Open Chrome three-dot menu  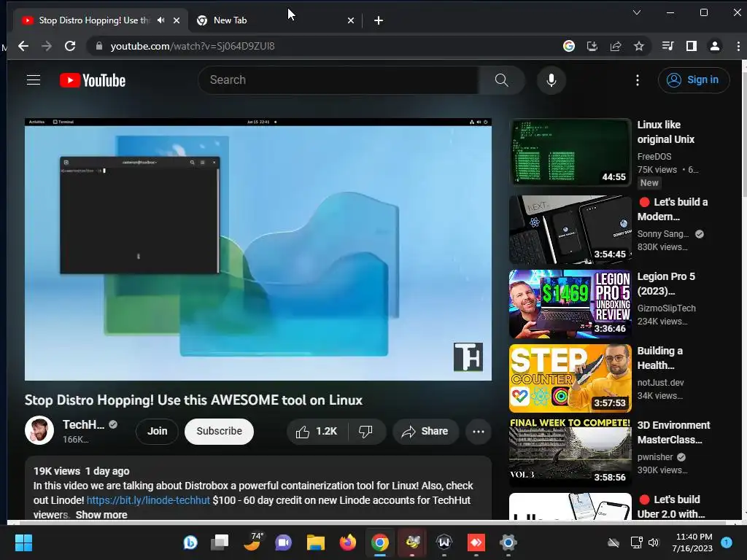738,46
